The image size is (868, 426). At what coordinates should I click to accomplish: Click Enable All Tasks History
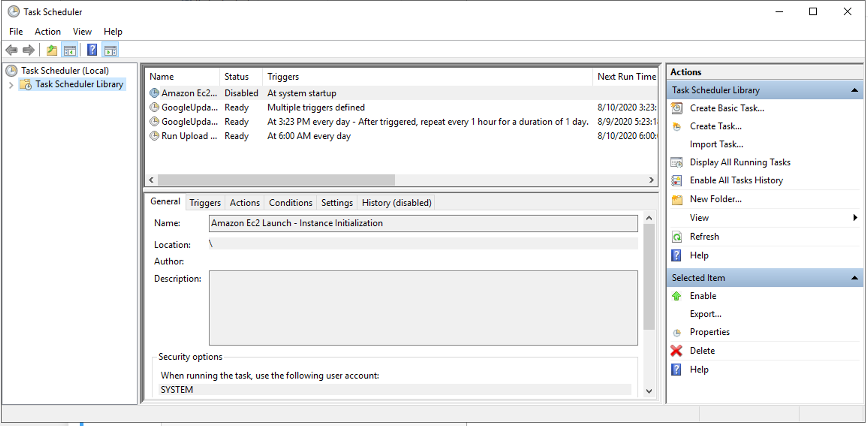[x=736, y=180]
